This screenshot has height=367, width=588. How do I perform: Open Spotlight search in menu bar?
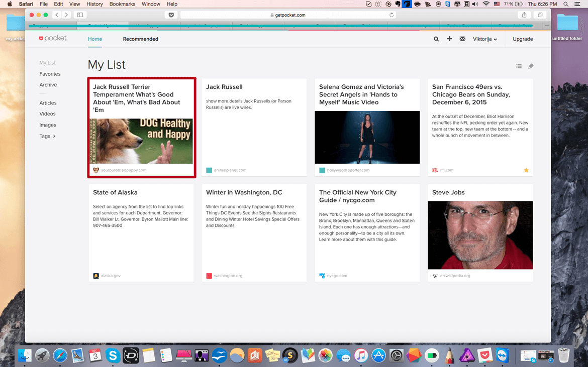[566, 4]
